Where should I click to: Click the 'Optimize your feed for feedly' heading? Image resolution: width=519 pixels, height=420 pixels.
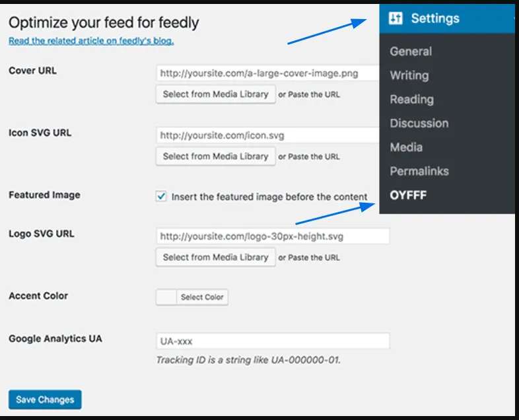(104, 22)
